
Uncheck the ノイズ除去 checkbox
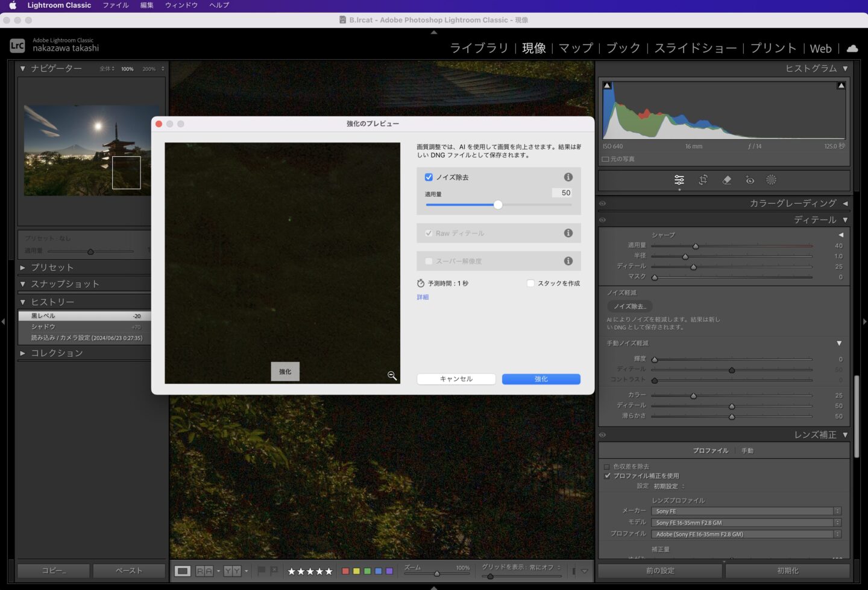point(429,177)
